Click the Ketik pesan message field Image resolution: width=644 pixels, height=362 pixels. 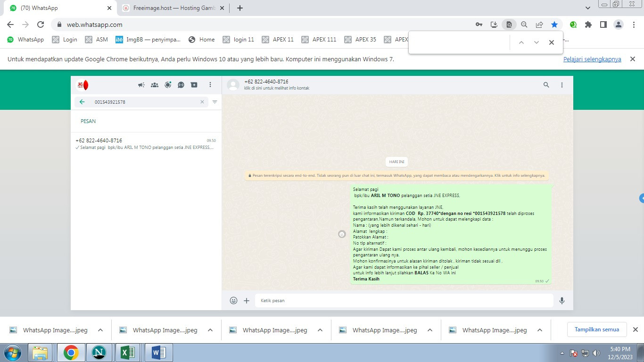(x=404, y=300)
